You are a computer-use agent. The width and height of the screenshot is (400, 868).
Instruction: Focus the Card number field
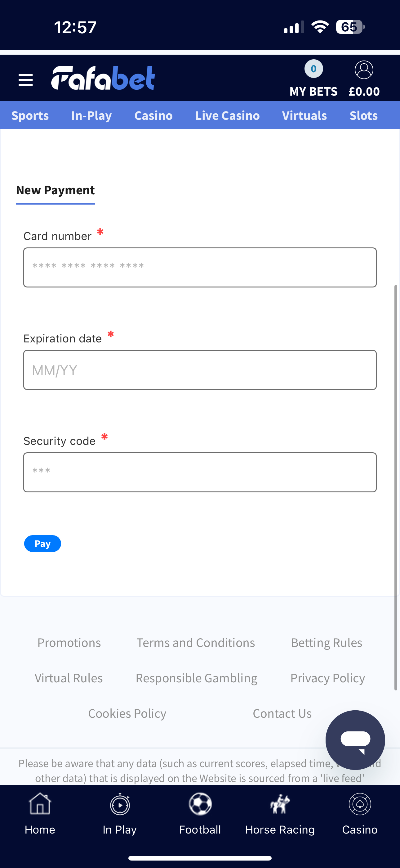click(200, 268)
